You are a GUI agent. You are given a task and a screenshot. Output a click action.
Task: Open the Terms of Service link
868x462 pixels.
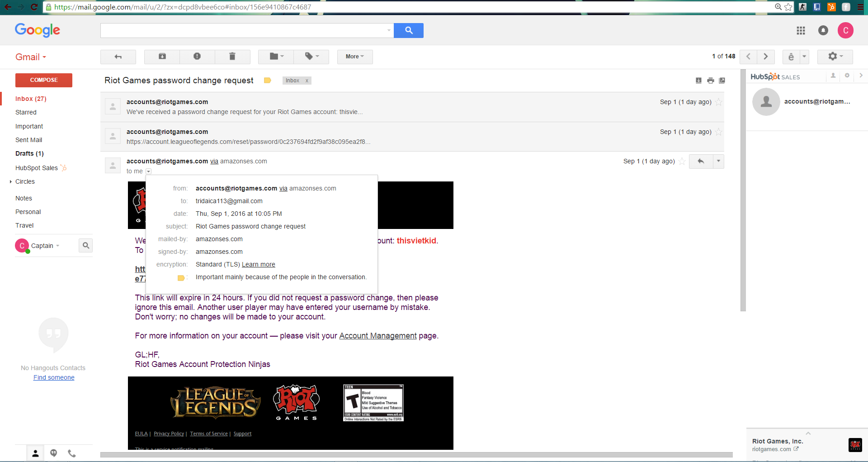click(209, 433)
